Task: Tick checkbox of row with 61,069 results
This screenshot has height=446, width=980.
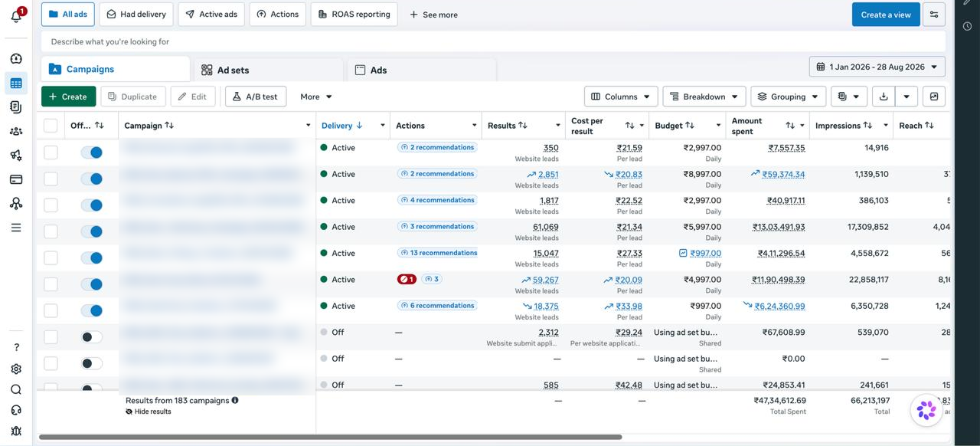Action: click(x=51, y=231)
